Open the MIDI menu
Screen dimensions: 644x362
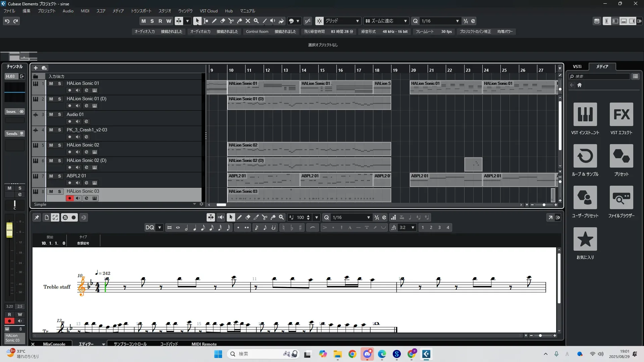[85, 11]
